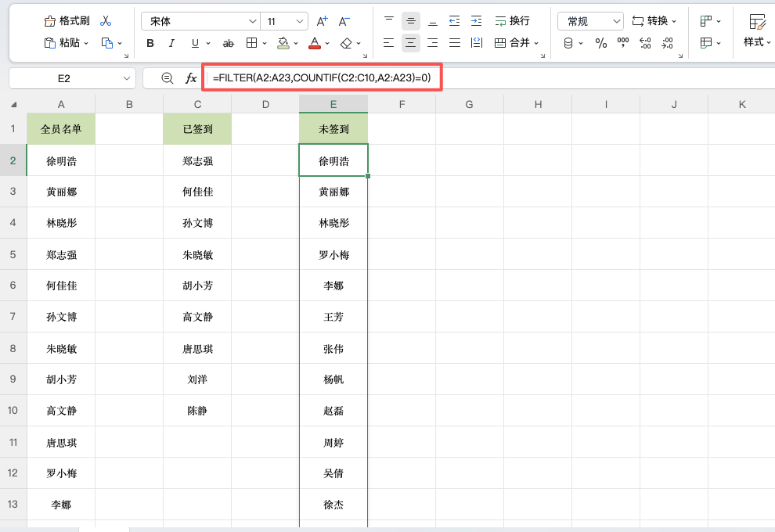Click the cell borders icon
Screen dimensions: 775x532
coord(251,43)
